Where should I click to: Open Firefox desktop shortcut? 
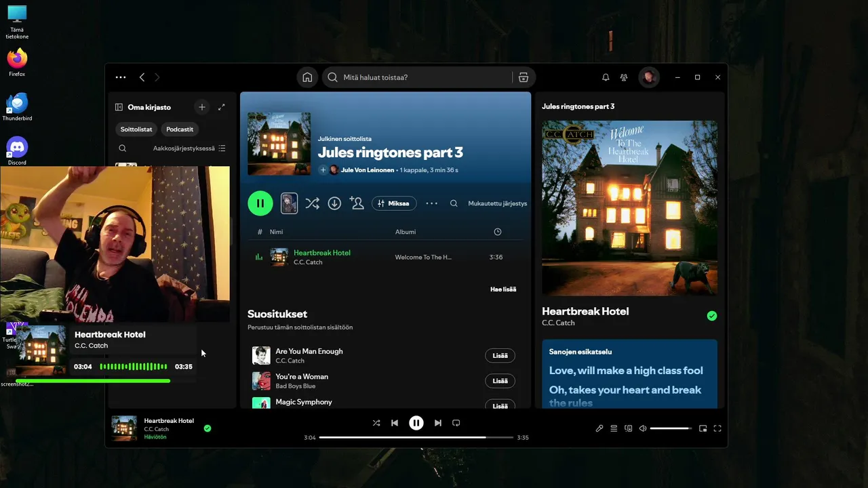pyautogui.click(x=17, y=62)
